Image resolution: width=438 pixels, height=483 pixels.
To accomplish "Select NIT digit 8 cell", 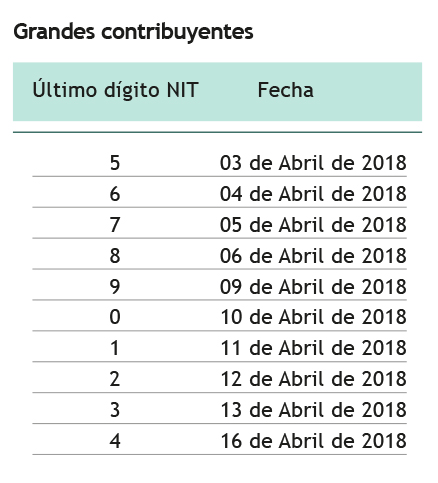I will (x=115, y=256).
